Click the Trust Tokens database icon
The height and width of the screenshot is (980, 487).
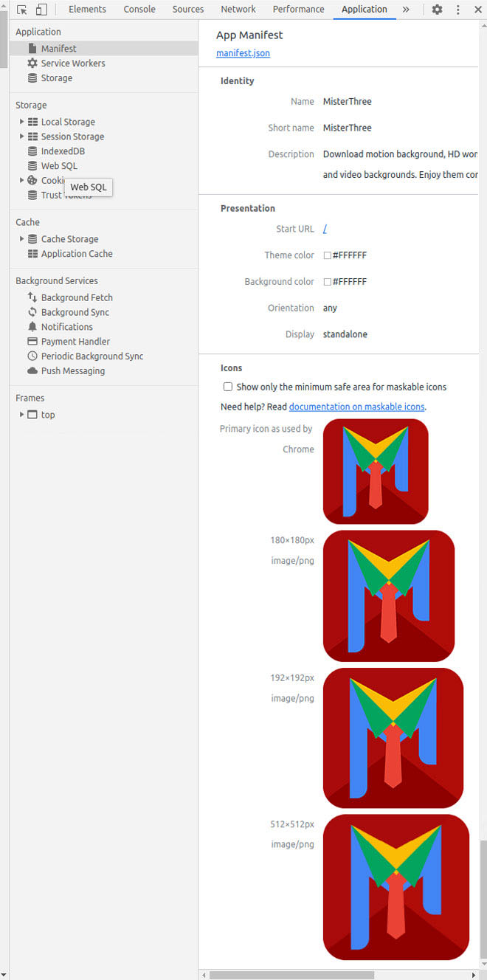(x=32, y=196)
